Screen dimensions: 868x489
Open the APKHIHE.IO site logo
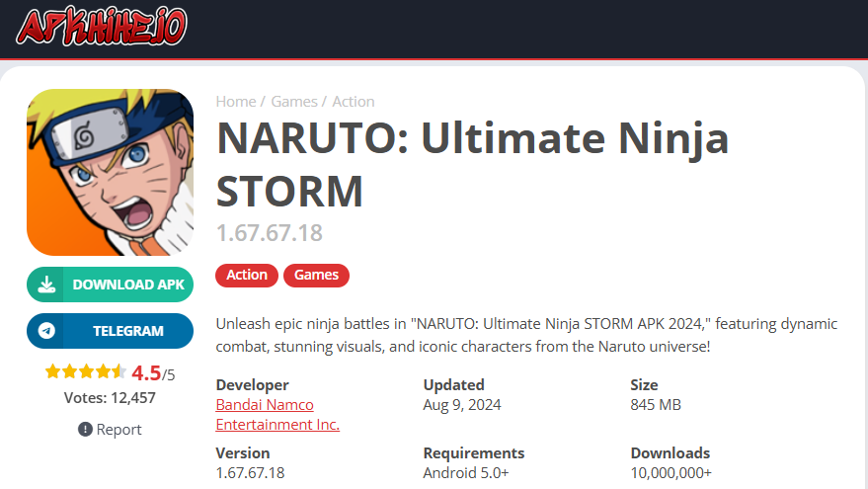pos(102,26)
